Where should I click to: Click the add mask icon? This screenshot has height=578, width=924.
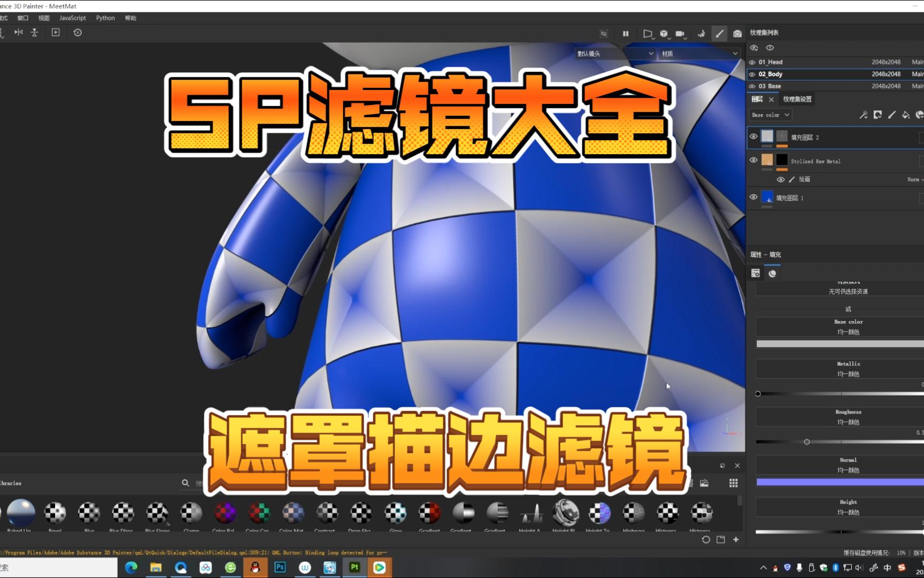877,115
